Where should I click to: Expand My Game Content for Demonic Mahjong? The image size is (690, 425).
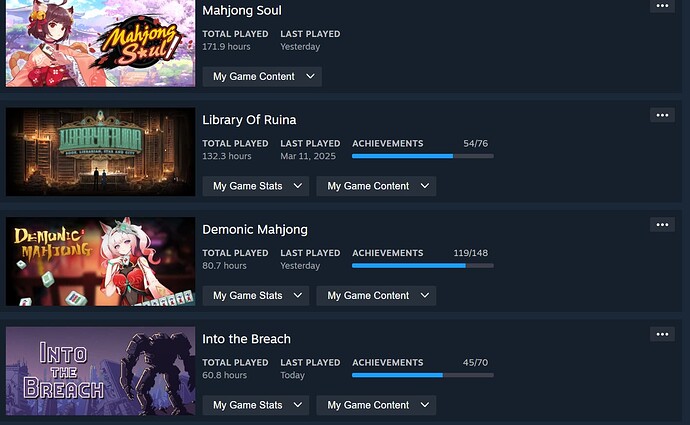(x=376, y=296)
